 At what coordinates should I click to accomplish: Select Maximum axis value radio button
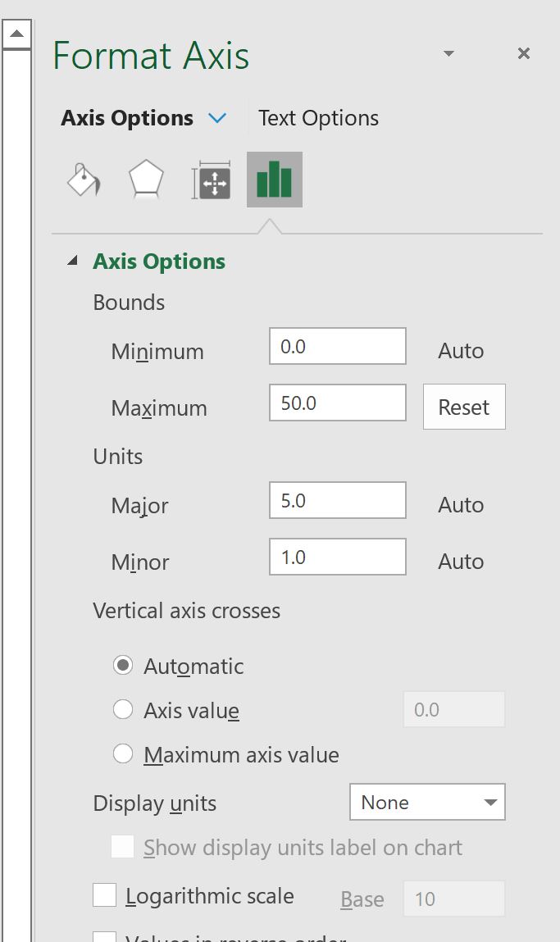[x=123, y=754]
